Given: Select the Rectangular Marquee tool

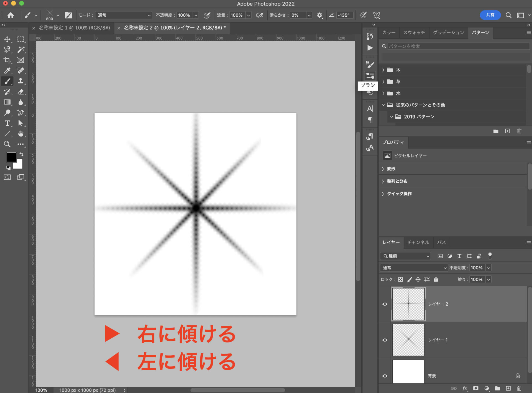Looking at the screenshot, I should pyautogui.click(x=21, y=39).
